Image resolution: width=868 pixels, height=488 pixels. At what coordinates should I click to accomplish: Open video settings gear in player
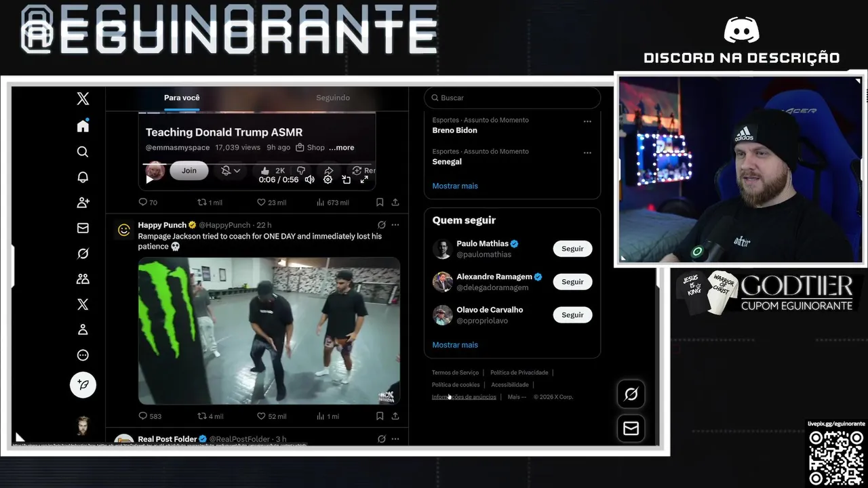[328, 180]
